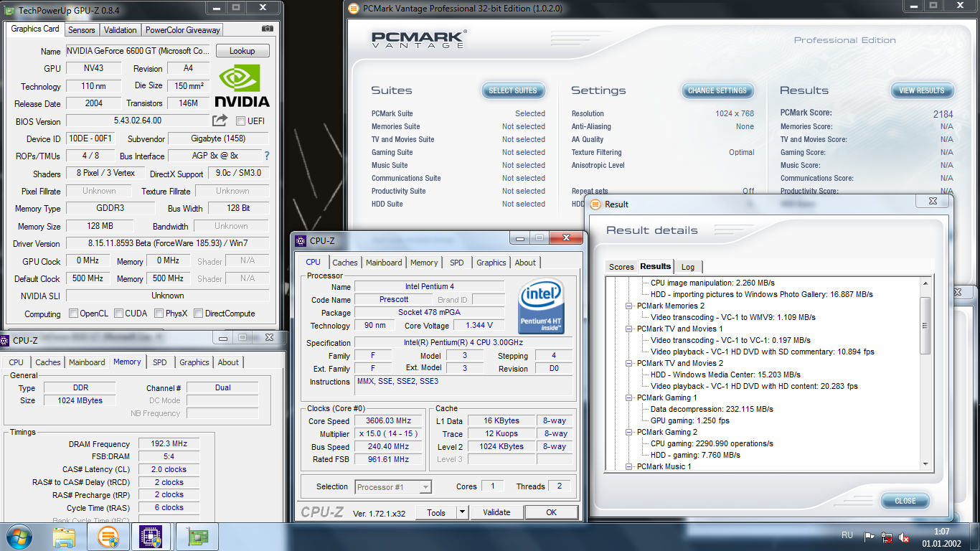Click the RU language indicator
This screenshot has height=551, width=980.
tap(847, 535)
